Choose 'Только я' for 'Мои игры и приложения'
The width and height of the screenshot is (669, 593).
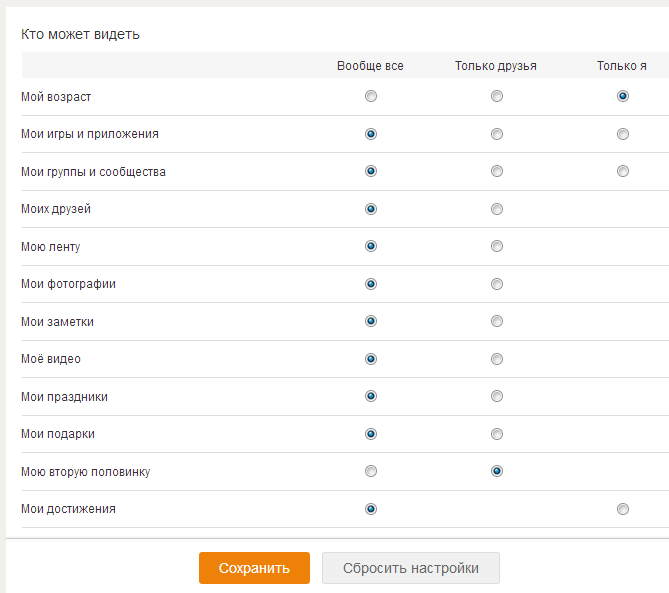[x=622, y=134]
